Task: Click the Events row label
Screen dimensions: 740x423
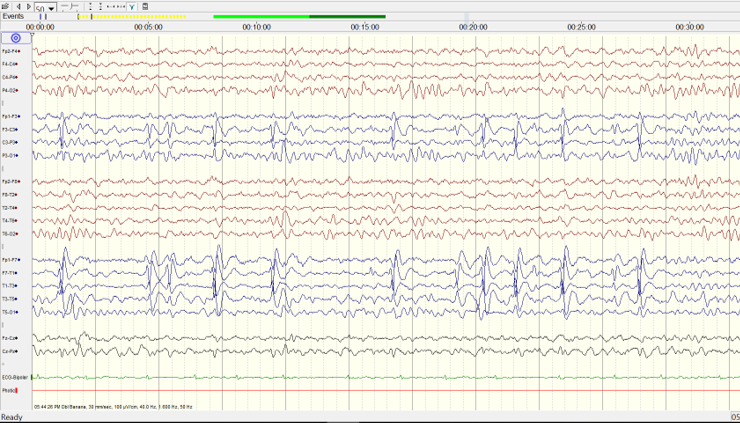Action: click(12, 17)
